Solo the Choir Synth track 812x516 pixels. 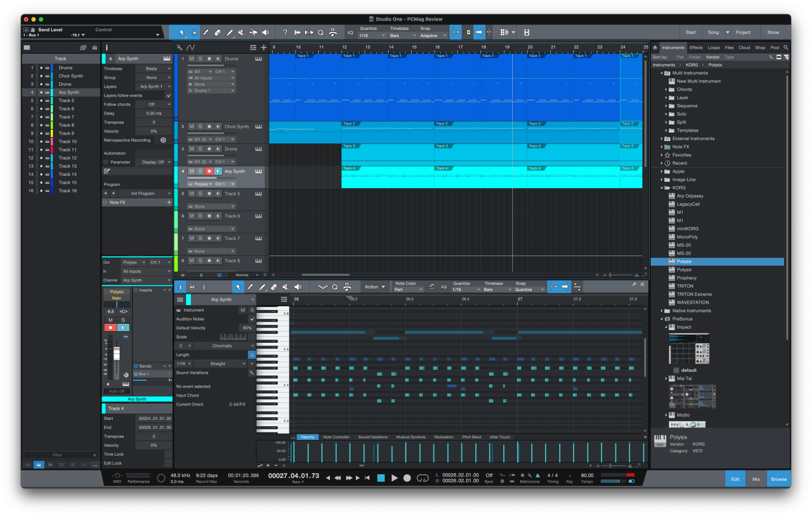tap(200, 127)
